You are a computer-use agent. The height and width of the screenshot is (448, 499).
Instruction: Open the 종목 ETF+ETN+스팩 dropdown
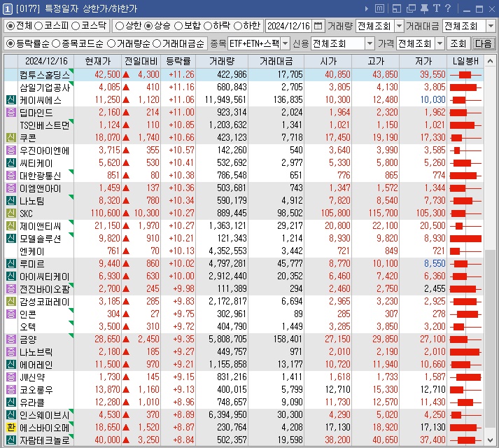click(285, 43)
